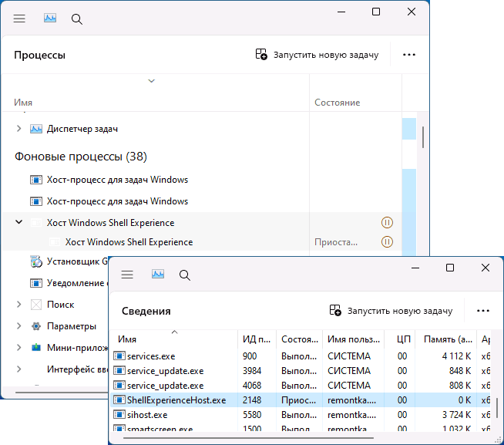Screen dimensions: 504x445
Task: Click the services.exe file icon
Action: click(x=119, y=356)
